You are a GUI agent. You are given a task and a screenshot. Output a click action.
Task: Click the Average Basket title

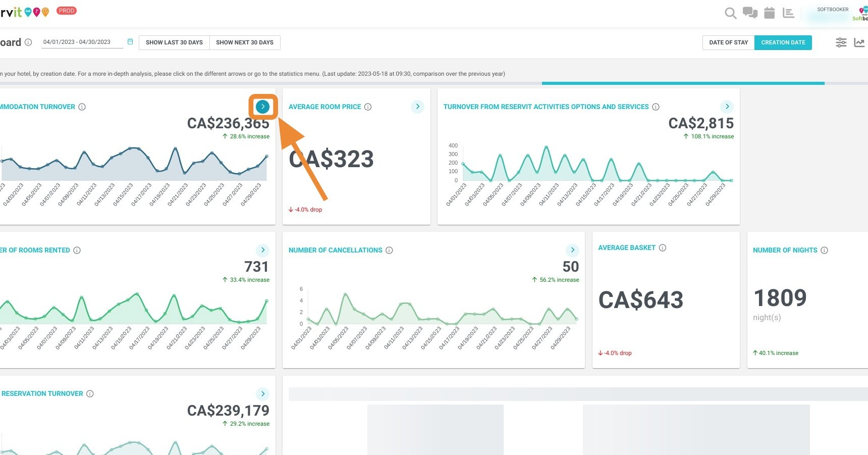pyautogui.click(x=627, y=248)
